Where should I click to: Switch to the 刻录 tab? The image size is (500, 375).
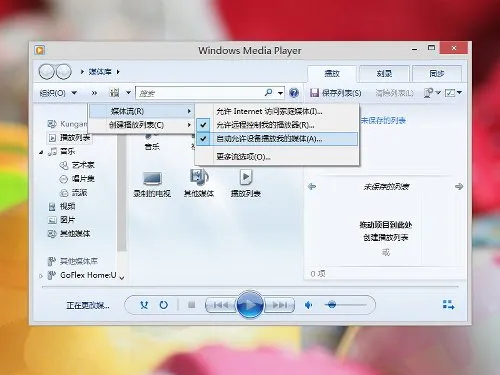384,73
